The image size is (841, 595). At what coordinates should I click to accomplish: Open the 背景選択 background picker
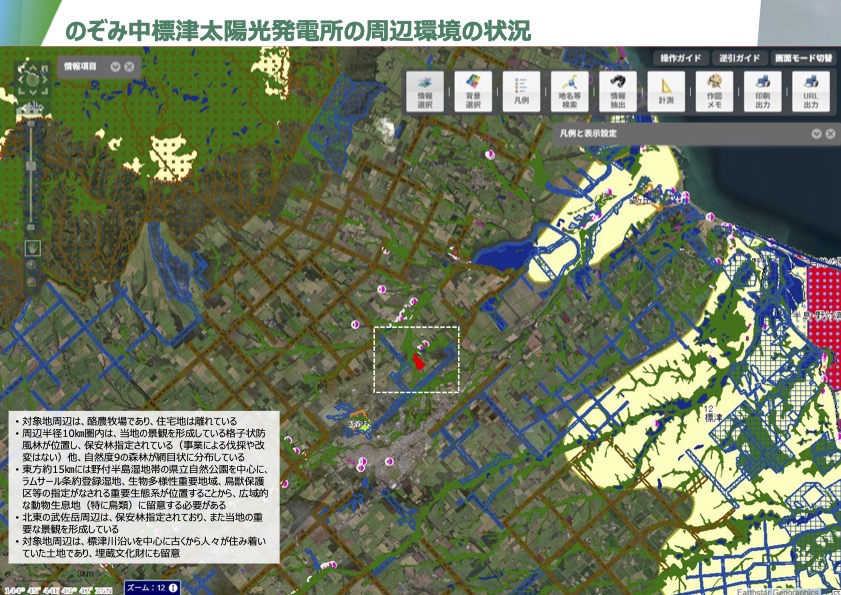click(473, 91)
